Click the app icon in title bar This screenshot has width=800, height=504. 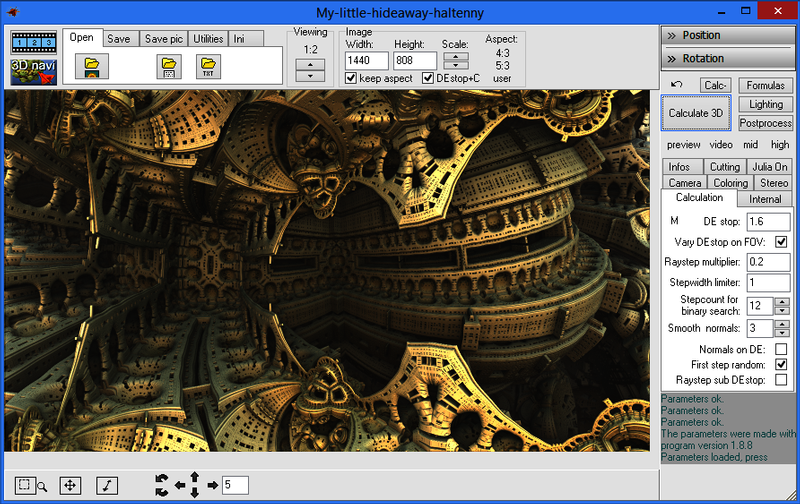pyautogui.click(x=12, y=12)
